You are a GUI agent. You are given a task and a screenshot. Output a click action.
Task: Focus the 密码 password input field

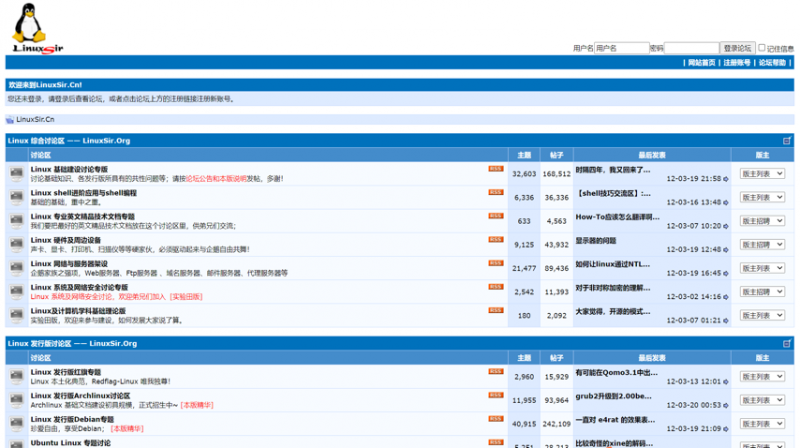(691, 48)
